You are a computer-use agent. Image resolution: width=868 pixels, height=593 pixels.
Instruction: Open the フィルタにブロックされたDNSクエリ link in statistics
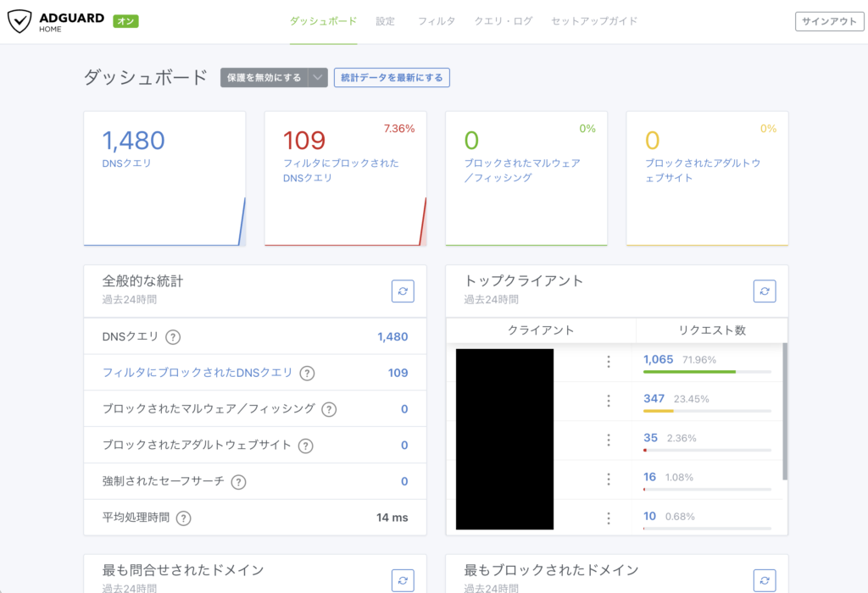[198, 373]
